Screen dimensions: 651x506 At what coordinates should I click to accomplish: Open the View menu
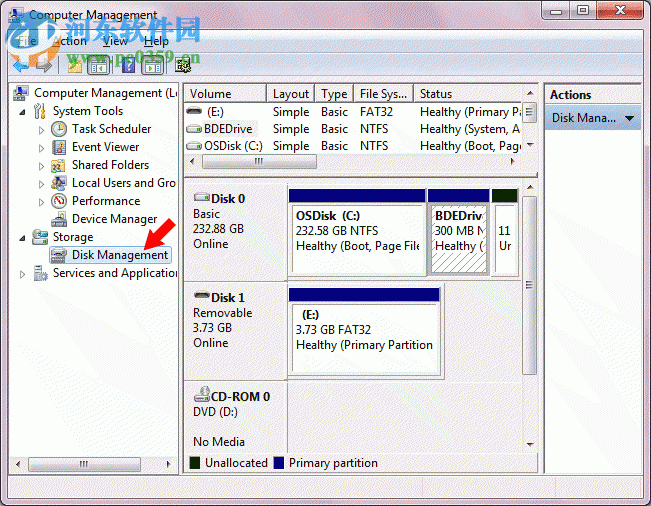[x=115, y=41]
